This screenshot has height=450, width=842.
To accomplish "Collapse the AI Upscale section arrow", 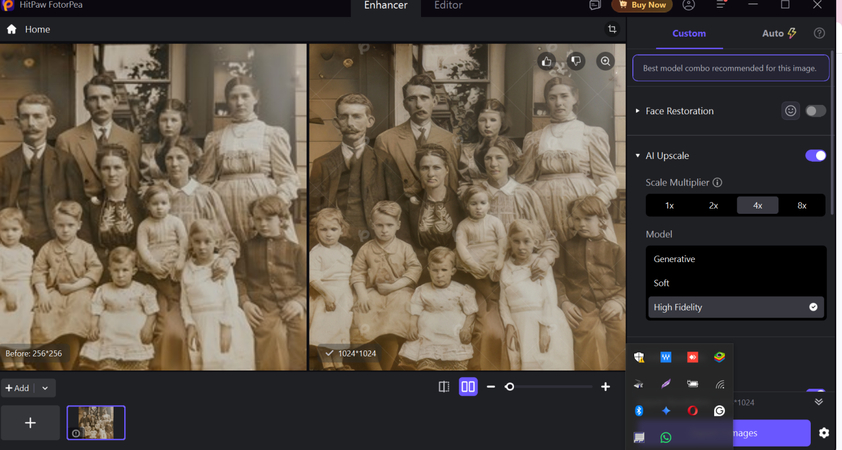I will coord(637,156).
